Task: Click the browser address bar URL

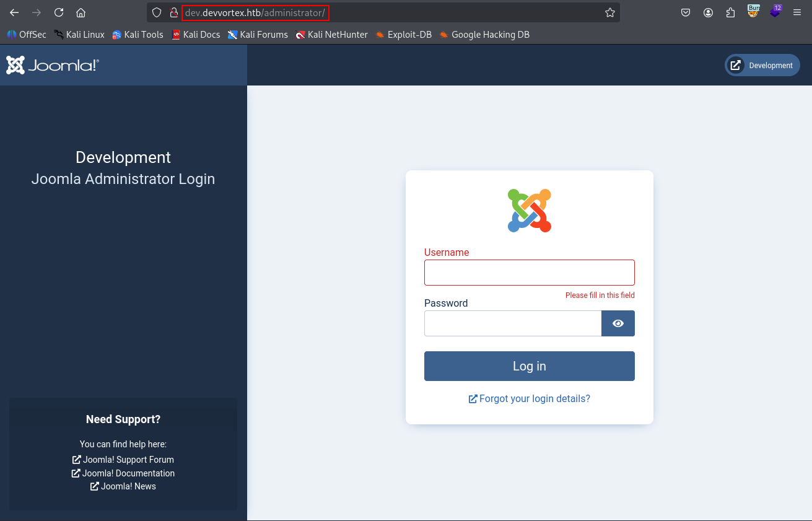Action: (255, 12)
